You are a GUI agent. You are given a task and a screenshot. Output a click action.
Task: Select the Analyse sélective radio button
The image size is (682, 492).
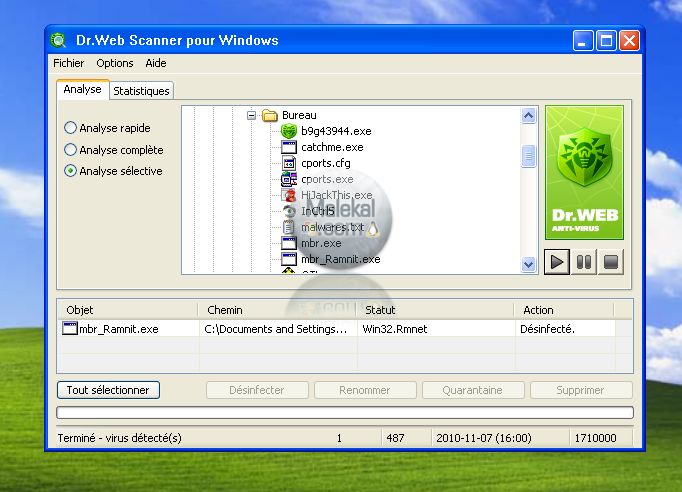(70, 171)
